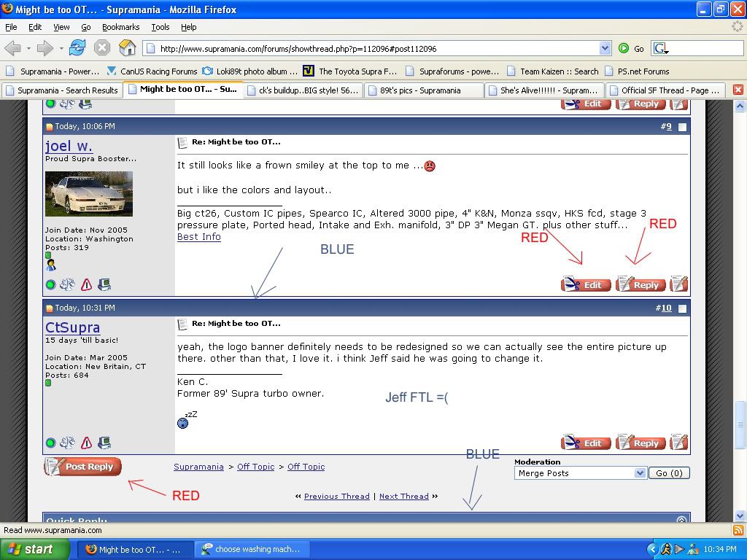Switch to the She's Alive tab

pyautogui.click(x=544, y=90)
